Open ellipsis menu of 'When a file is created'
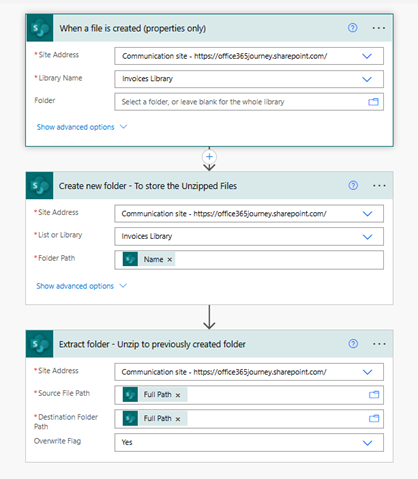This screenshot has height=479, width=418. pos(379,28)
